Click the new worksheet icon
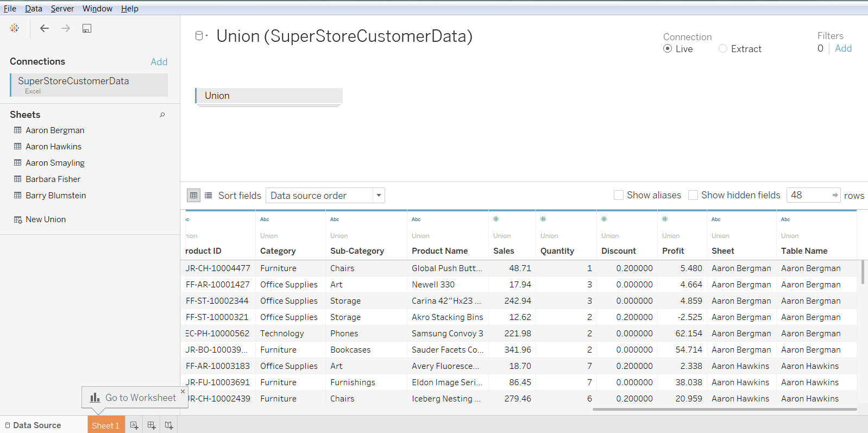Screen dimensions: 868x433 pyautogui.click(x=134, y=425)
